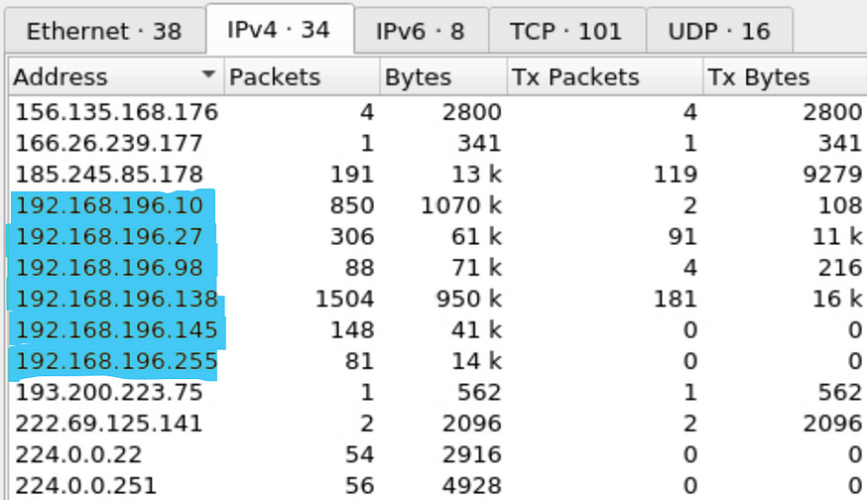Sort by the Address column header
Viewport: 868px width, 500px height.
point(99,77)
